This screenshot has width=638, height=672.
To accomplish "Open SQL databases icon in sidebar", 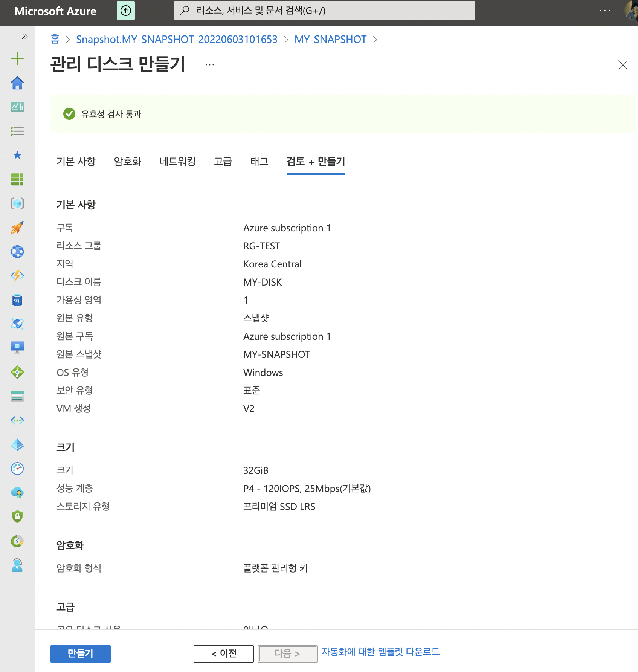I will [17, 300].
